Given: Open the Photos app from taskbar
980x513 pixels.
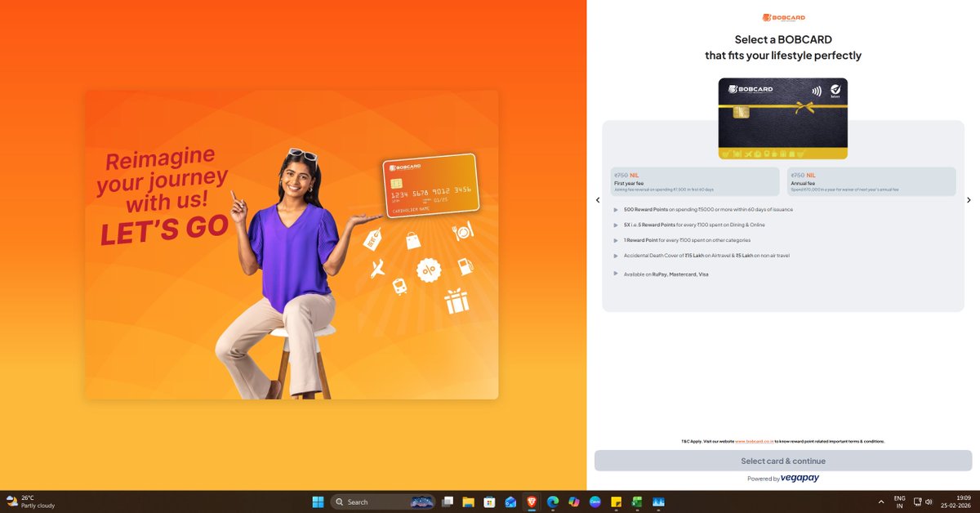Looking at the screenshot, I should (658, 502).
